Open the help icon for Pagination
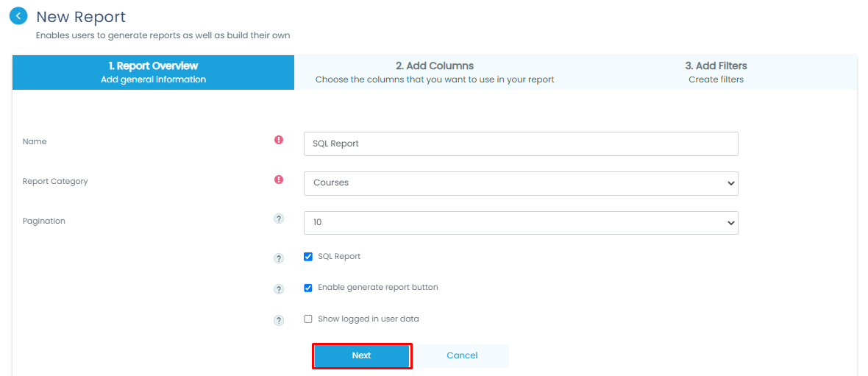 click(279, 219)
